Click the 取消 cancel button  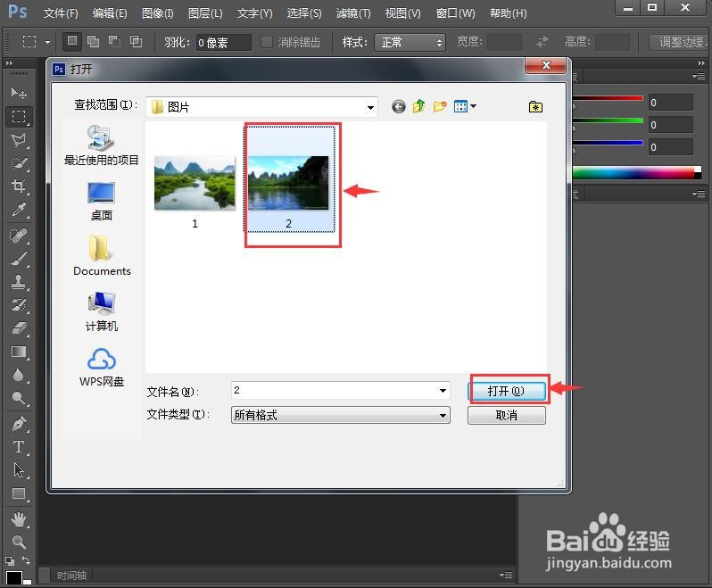click(506, 415)
